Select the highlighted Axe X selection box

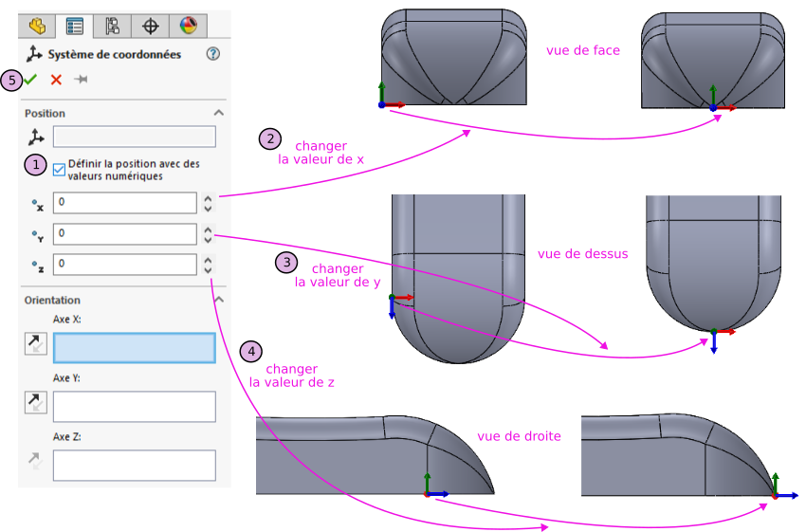point(134,348)
